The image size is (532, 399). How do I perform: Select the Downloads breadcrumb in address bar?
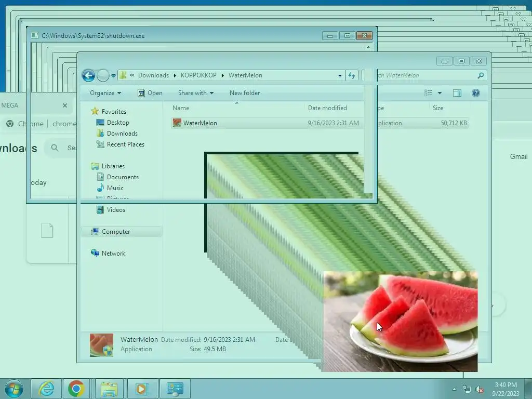(153, 75)
